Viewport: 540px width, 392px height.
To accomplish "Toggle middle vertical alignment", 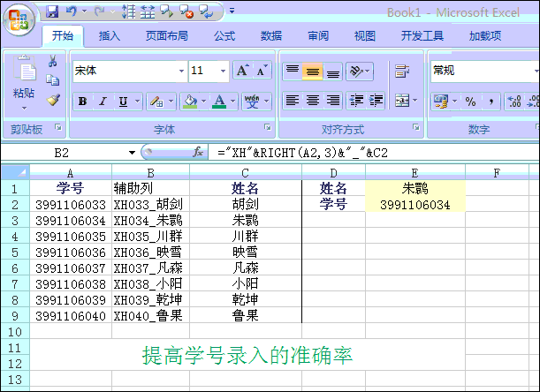I will tap(313, 72).
